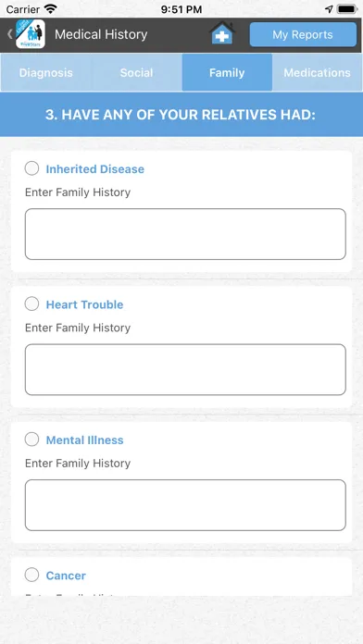363x644 pixels.
Task: Open My Reports
Action: [x=303, y=34]
